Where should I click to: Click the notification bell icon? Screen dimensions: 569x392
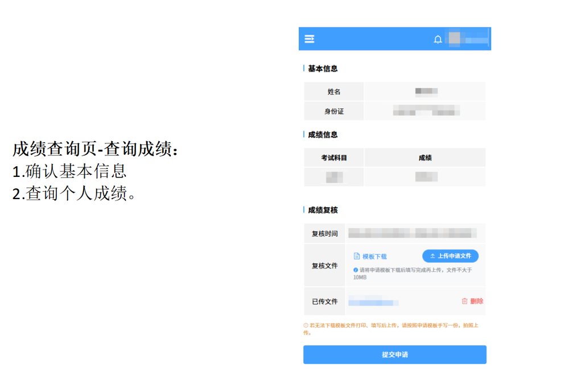click(438, 40)
